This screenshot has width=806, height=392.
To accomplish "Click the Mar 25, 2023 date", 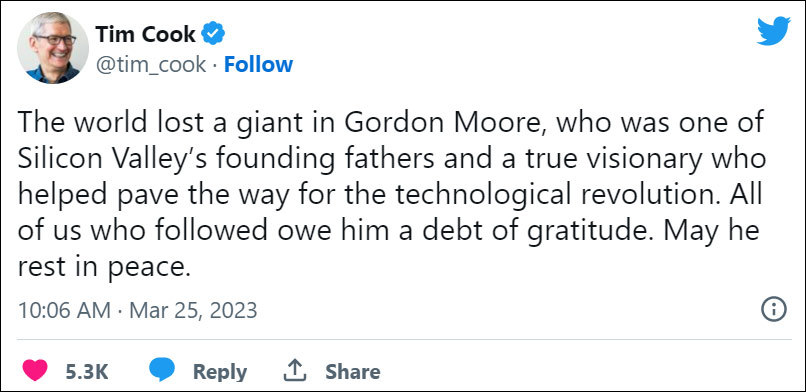I will coord(193,310).
